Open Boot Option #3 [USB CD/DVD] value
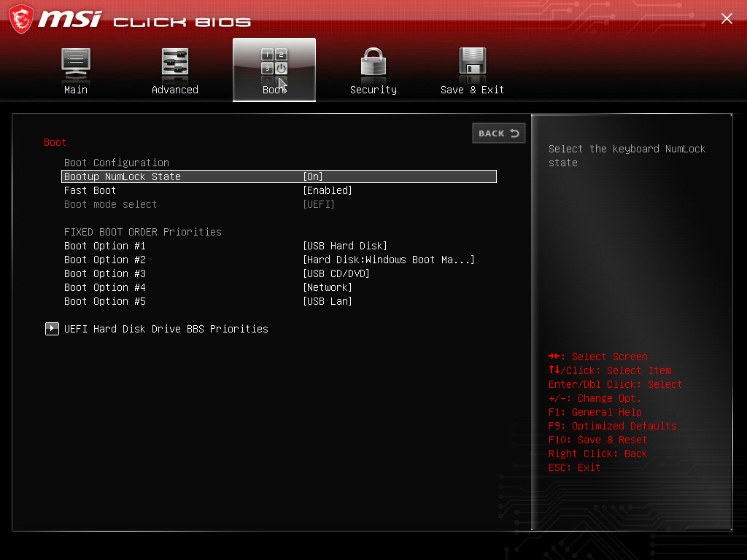The height and width of the screenshot is (560, 747). click(336, 273)
